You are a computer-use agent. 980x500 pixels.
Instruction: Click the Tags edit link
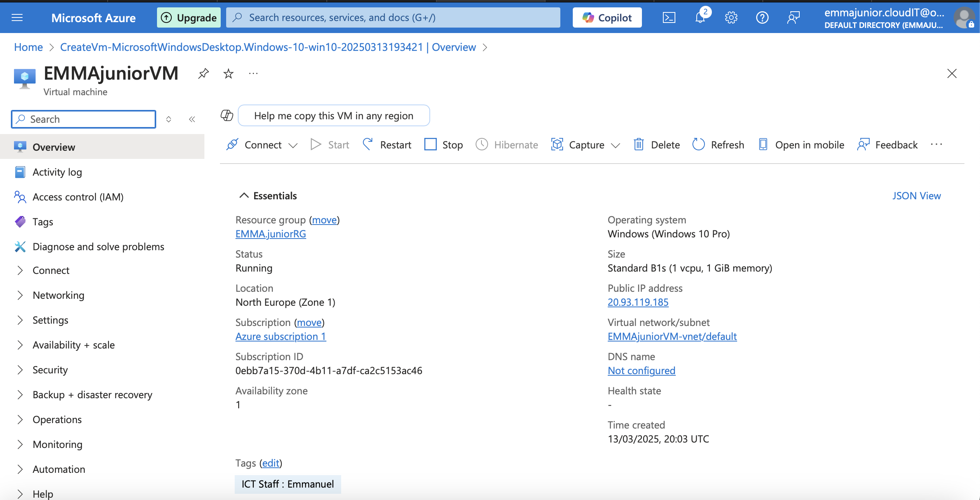271,463
